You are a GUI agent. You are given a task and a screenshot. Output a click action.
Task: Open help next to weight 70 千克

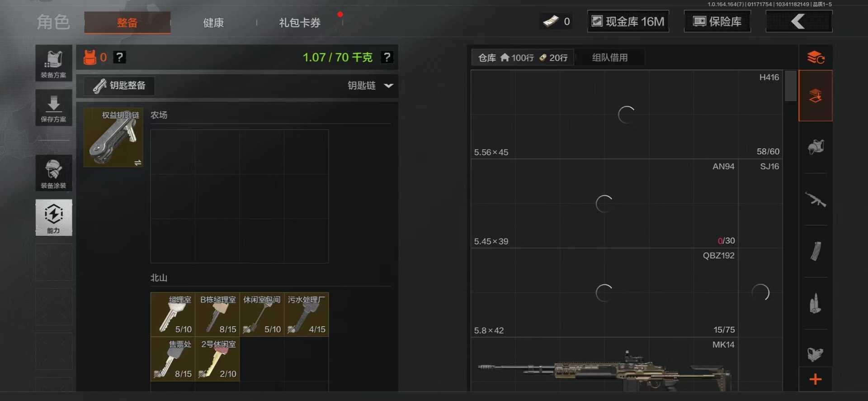pyautogui.click(x=387, y=57)
